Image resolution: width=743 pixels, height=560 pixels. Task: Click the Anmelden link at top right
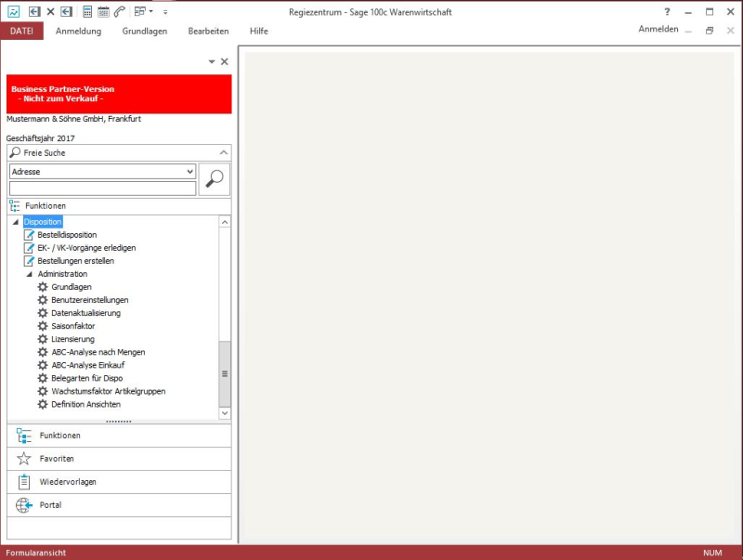[x=658, y=30]
